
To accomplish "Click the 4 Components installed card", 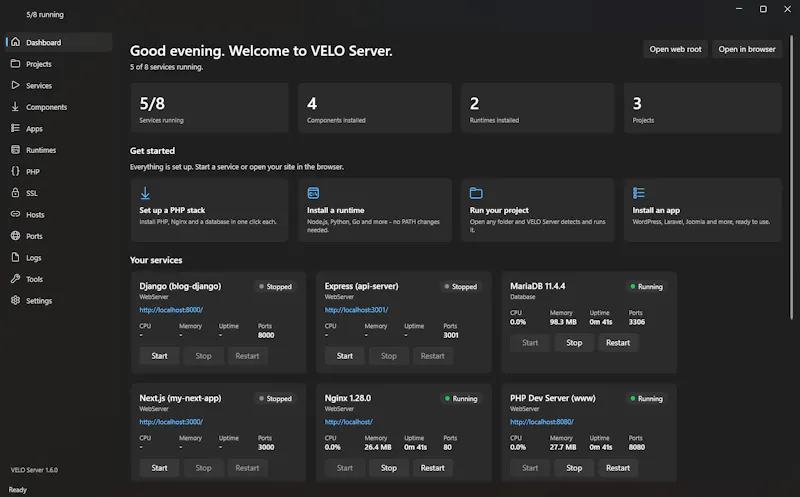I will [375, 108].
